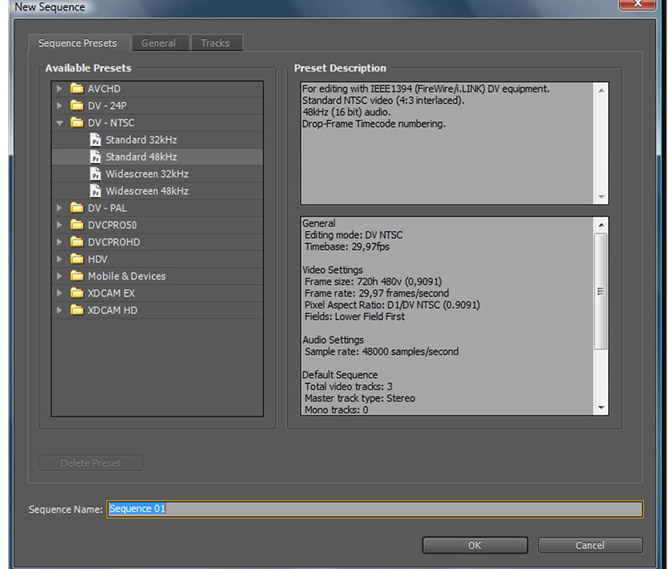Collapse the DV - NTSC preset folder
The image size is (669, 569).
click(x=60, y=123)
